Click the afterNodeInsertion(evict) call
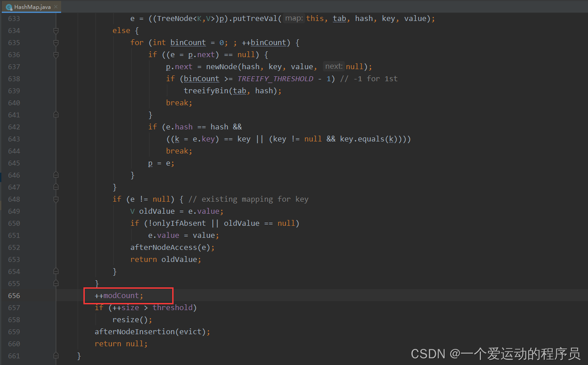The height and width of the screenshot is (365, 588). pos(150,332)
